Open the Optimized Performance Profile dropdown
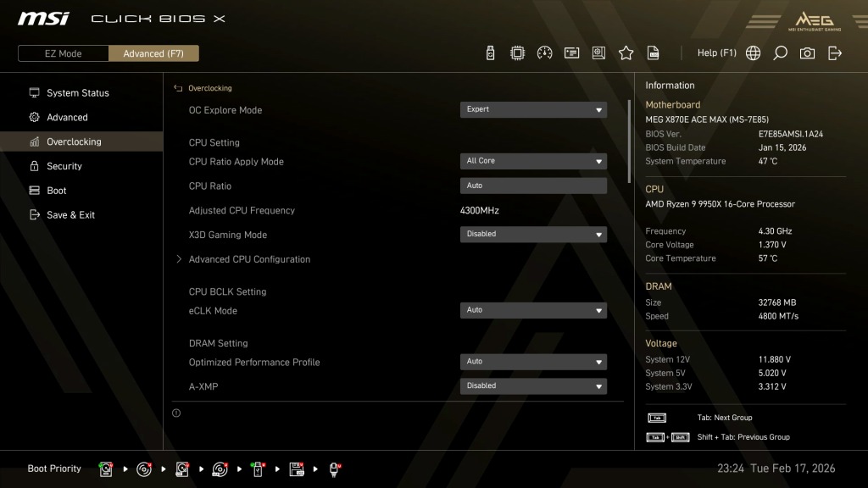Screen dimensions: 868x488 click(x=533, y=362)
